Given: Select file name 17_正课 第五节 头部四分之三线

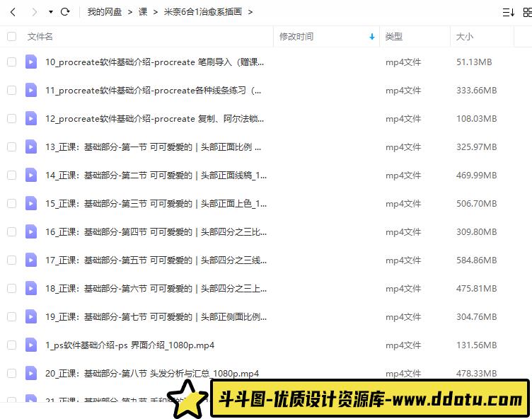Looking at the screenshot, I should pos(156,260).
